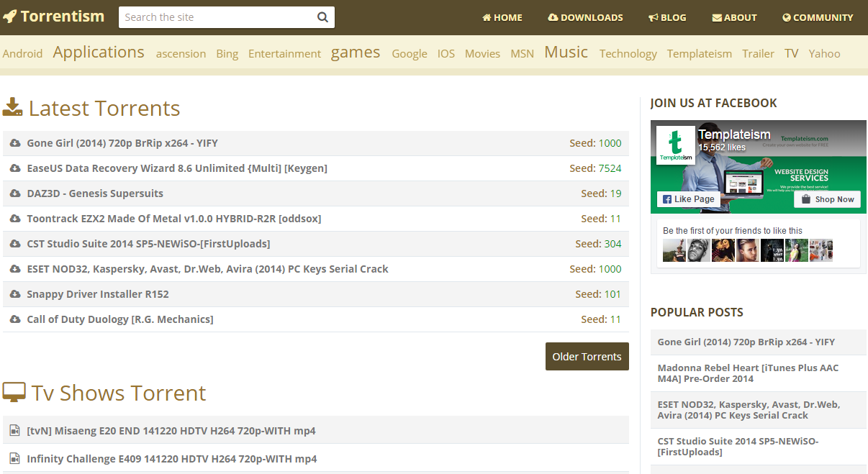The image size is (868, 474).
Task: Open Infinity Challenge E409 torrent
Action: coord(172,459)
